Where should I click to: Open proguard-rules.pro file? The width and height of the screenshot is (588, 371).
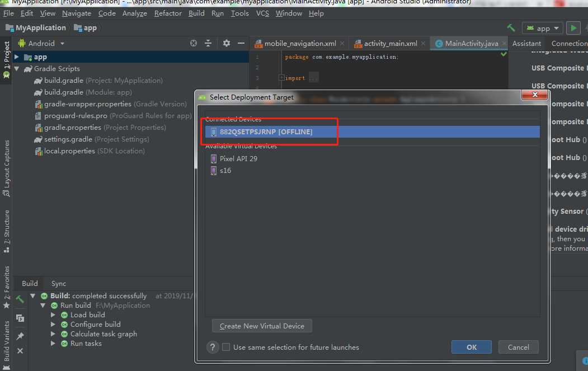pyautogui.click(x=113, y=115)
